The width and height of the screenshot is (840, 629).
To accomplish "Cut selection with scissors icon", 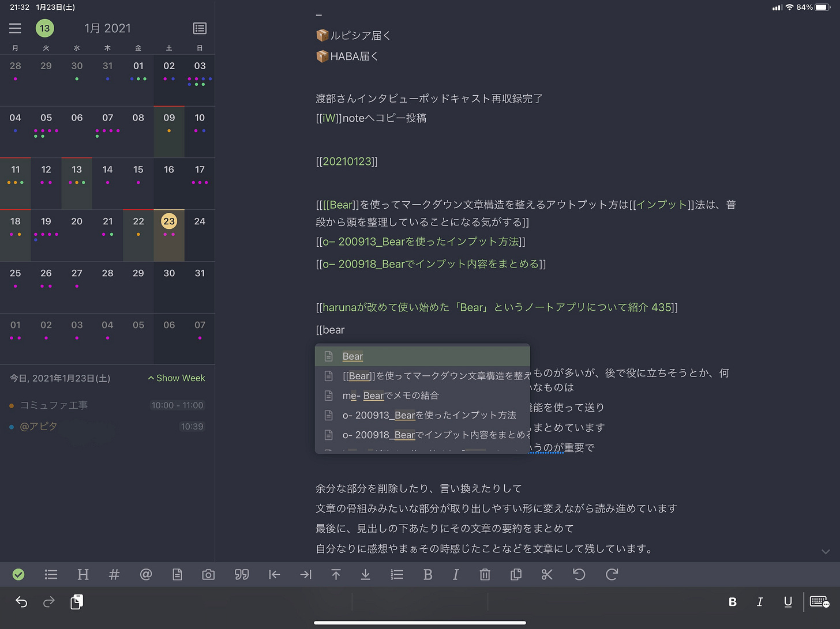I will coord(547,574).
